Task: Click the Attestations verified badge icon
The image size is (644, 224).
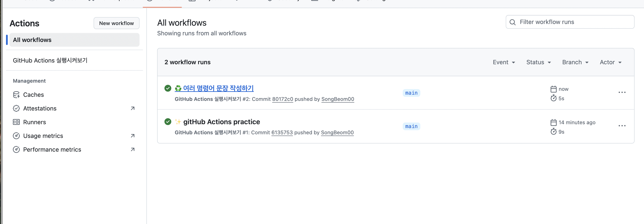Action: point(16,109)
